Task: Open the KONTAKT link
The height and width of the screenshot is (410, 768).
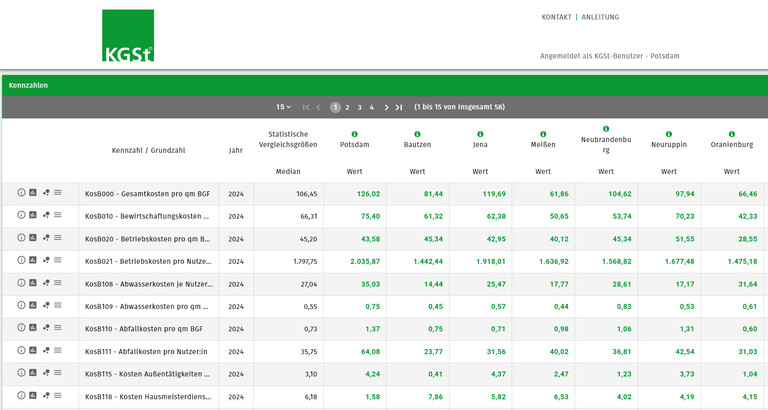Action: coord(556,17)
